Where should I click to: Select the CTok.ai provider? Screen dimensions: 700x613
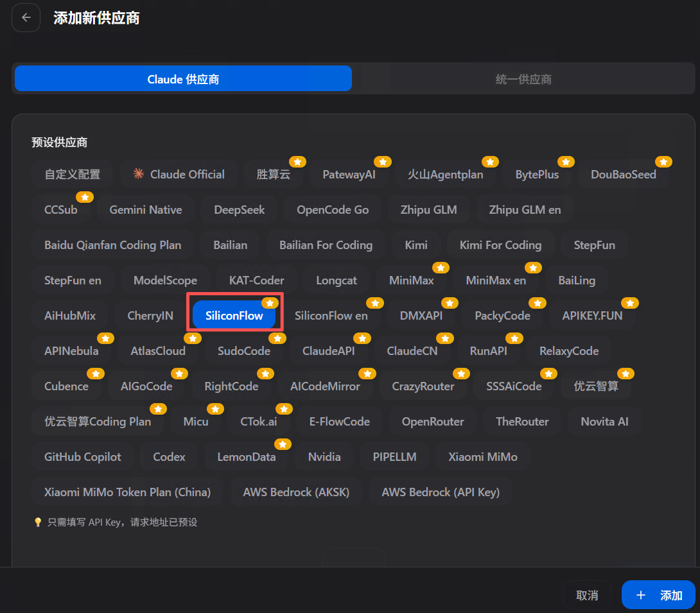258,420
